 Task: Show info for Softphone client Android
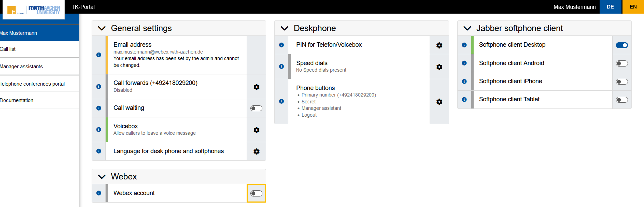pos(464,63)
